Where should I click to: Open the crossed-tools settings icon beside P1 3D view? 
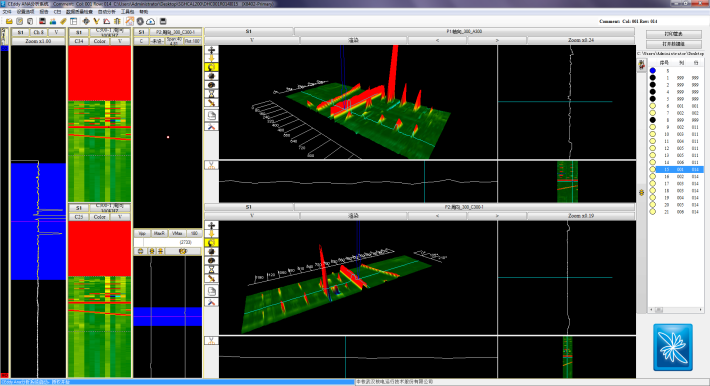click(x=211, y=127)
